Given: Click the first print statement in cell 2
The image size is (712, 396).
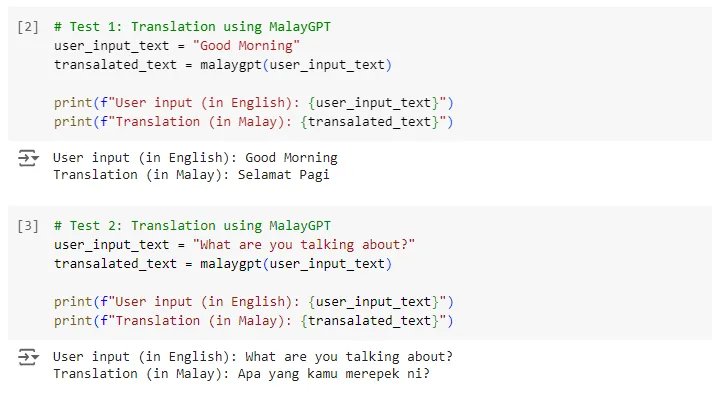Looking at the screenshot, I should 253,103.
